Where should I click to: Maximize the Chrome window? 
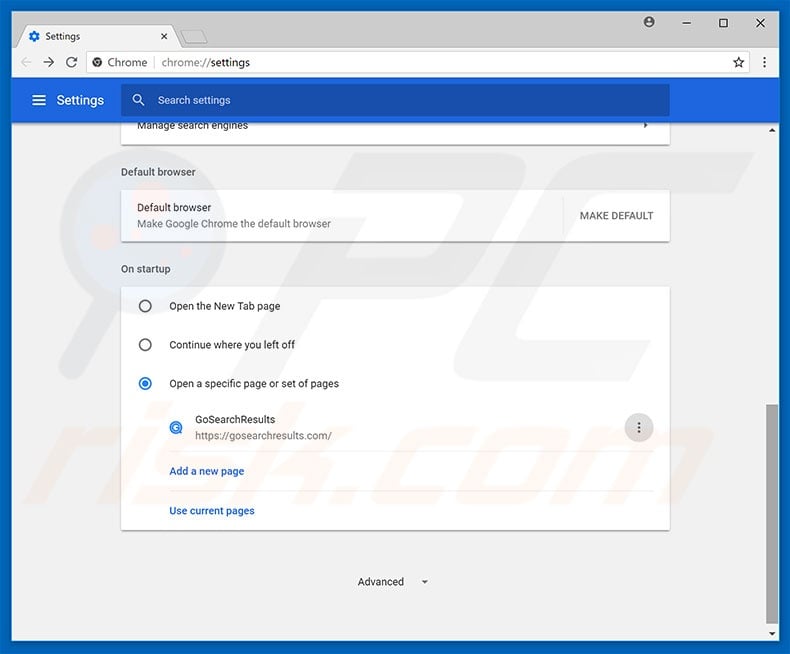pos(723,23)
